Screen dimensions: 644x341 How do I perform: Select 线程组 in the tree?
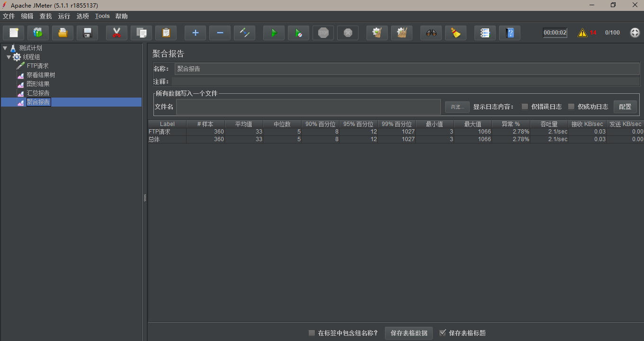31,57
